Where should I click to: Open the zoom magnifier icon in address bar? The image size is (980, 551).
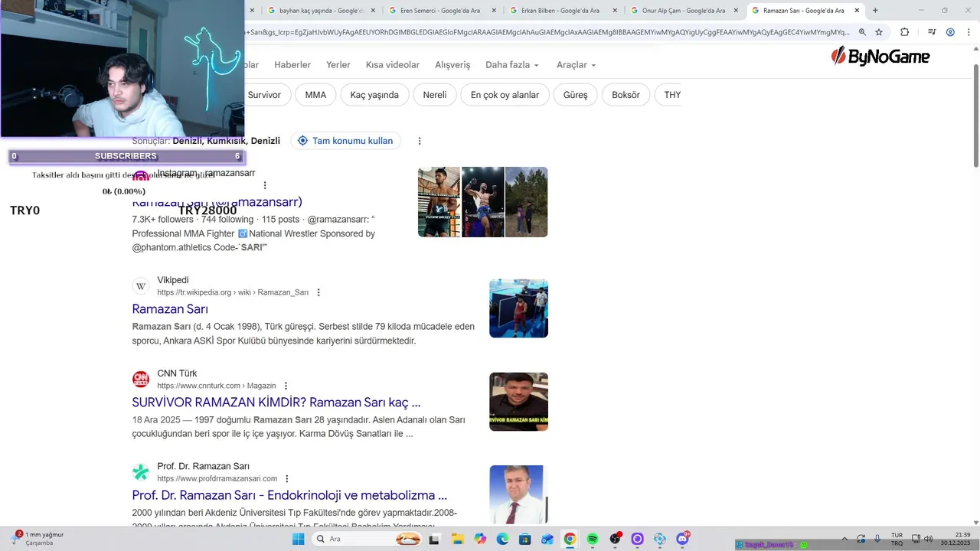(862, 32)
